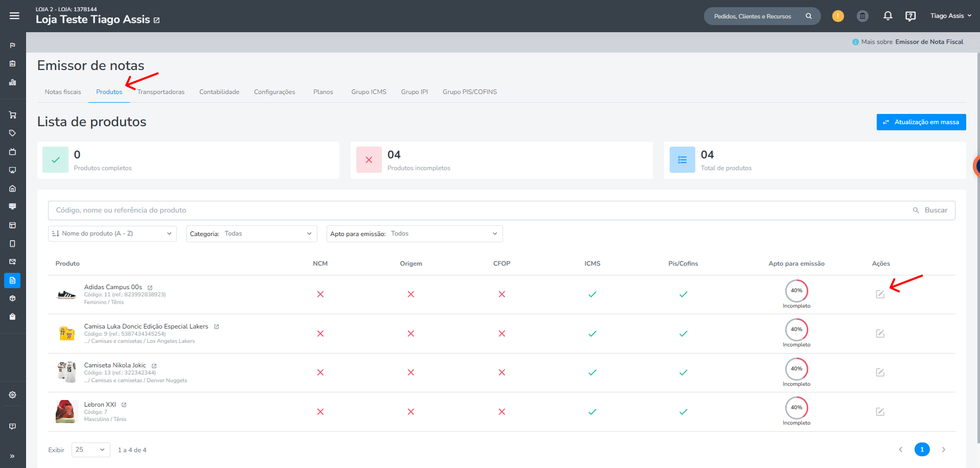Open Lebron XXI external link icon
The width and height of the screenshot is (980, 468).
(124, 405)
